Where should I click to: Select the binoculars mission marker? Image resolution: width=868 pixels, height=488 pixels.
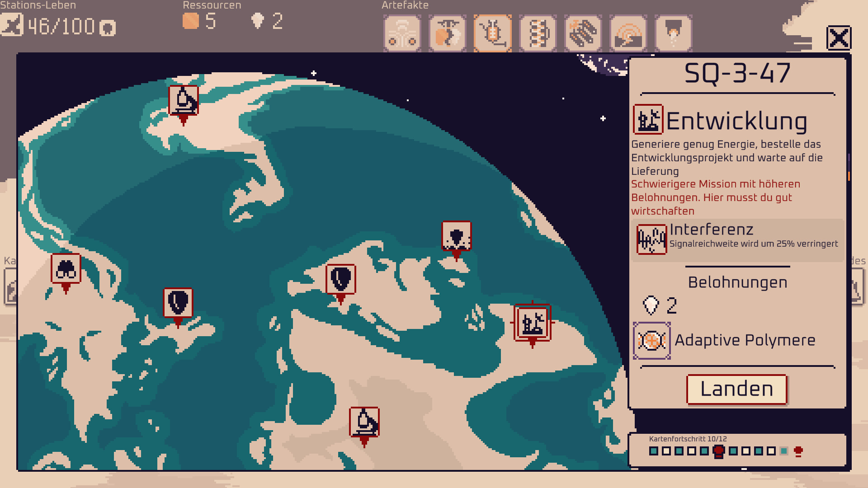(x=66, y=269)
